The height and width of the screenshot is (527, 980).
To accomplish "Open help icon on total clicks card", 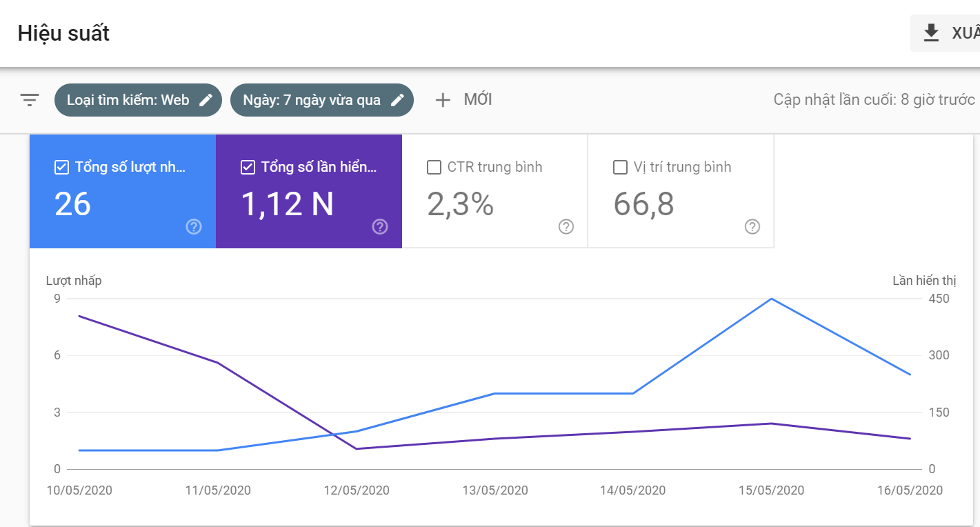I will coord(194,227).
